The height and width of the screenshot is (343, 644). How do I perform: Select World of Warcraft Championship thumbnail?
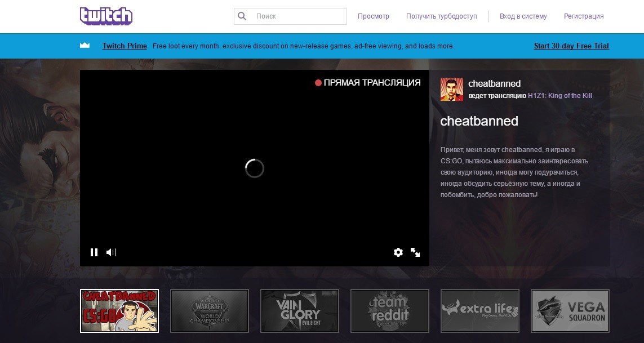pos(210,310)
